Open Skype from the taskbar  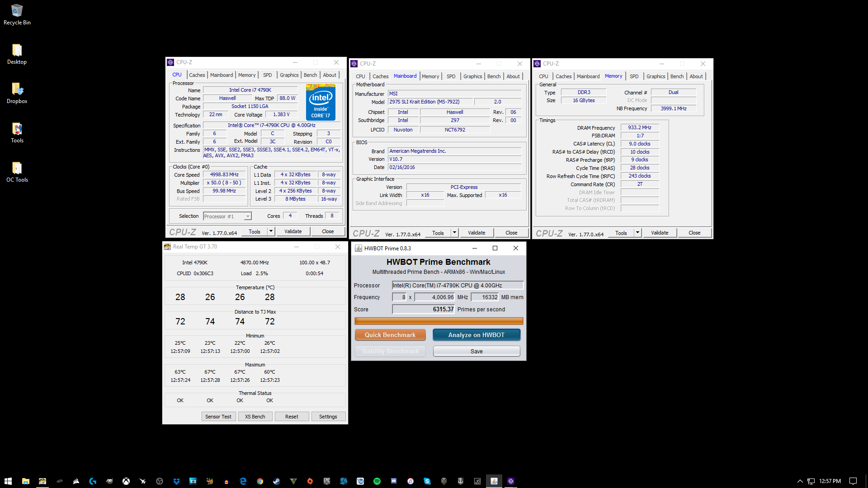[427, 481]
